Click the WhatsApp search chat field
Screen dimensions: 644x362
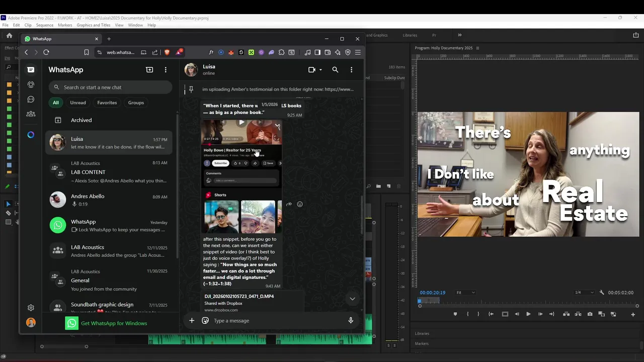click(110, 87)
